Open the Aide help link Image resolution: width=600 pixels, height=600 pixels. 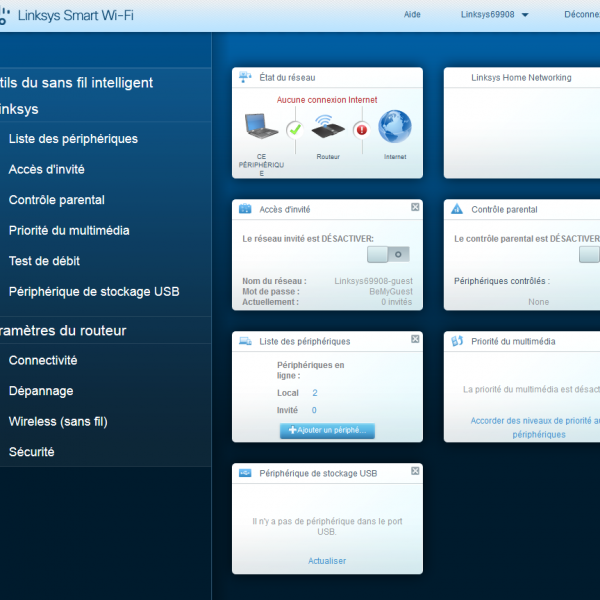[412, 15]
